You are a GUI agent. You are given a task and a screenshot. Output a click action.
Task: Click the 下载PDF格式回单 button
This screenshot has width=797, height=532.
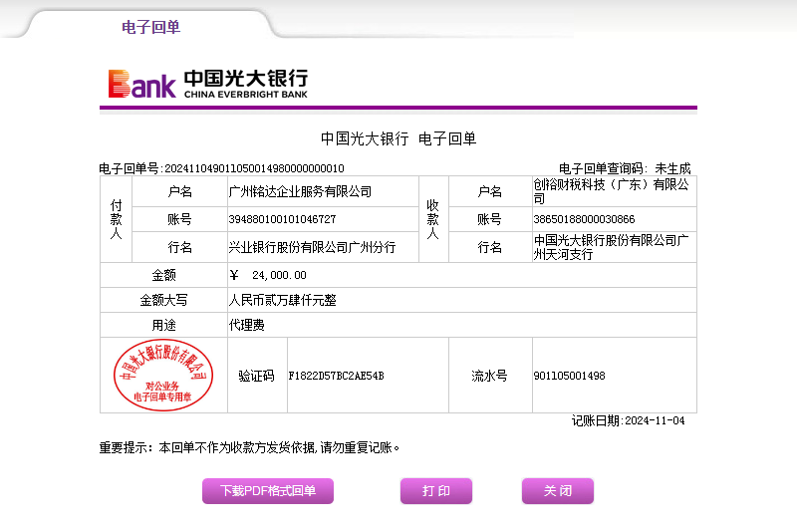[x=268, y=491]
